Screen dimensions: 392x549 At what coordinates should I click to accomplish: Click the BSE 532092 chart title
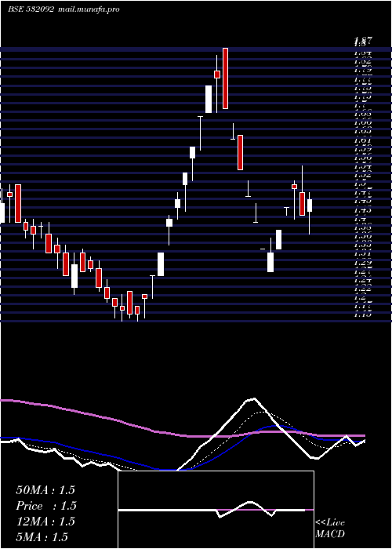click(x=31, y=9)
